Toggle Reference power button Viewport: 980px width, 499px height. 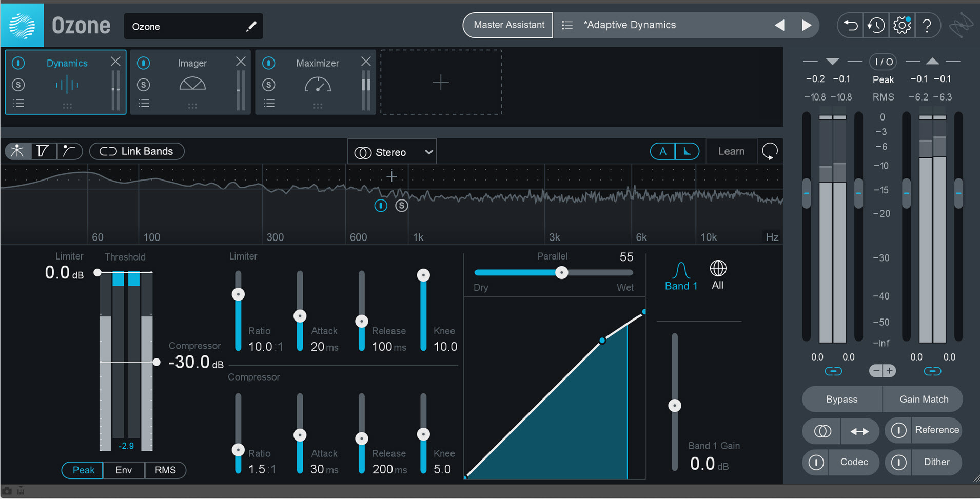[898, 430]
